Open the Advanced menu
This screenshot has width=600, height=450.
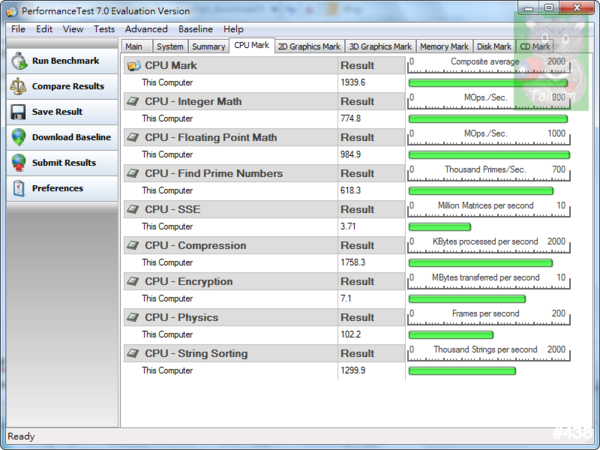[146, 29]
